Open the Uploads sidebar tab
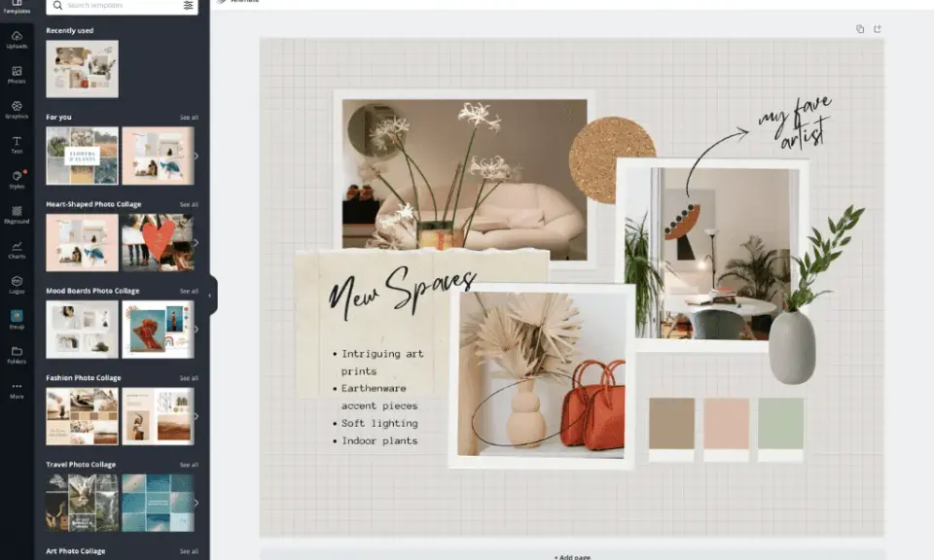 point(17,40)
